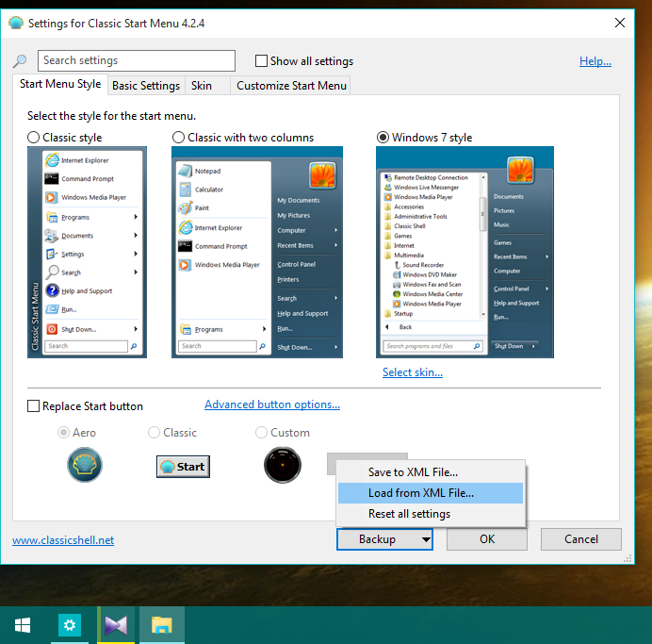Image resolution: width=652 pixels, height=644 pixels.
Task: Click the Custom round black button image
Action: click(x=283, y=465)
